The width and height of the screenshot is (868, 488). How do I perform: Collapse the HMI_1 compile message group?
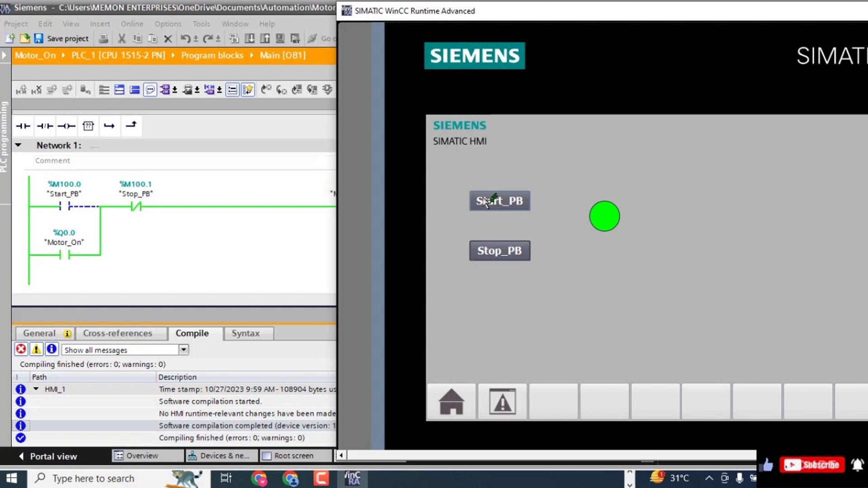37,389
